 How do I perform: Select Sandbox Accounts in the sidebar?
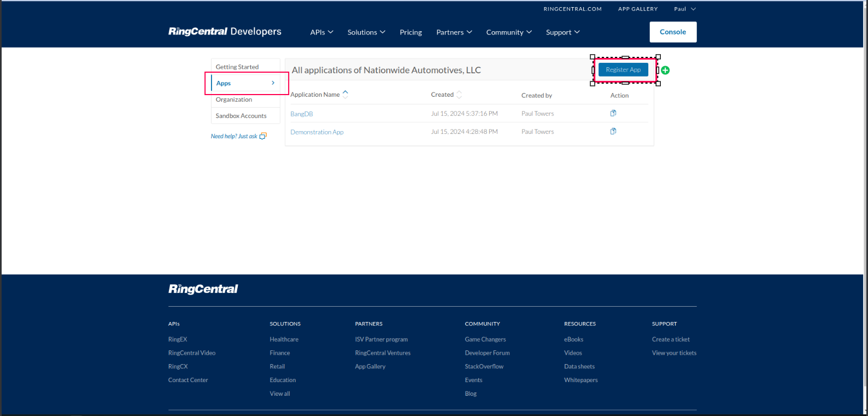point(245,116)
